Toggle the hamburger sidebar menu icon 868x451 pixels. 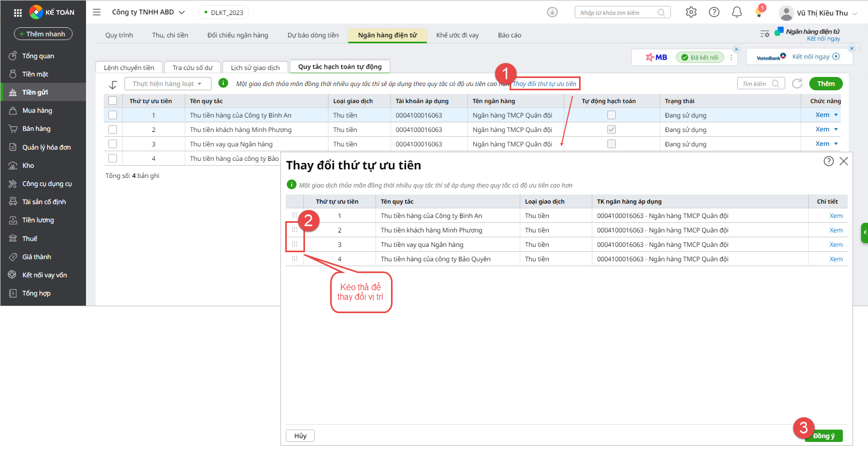[x=97, y=12]
